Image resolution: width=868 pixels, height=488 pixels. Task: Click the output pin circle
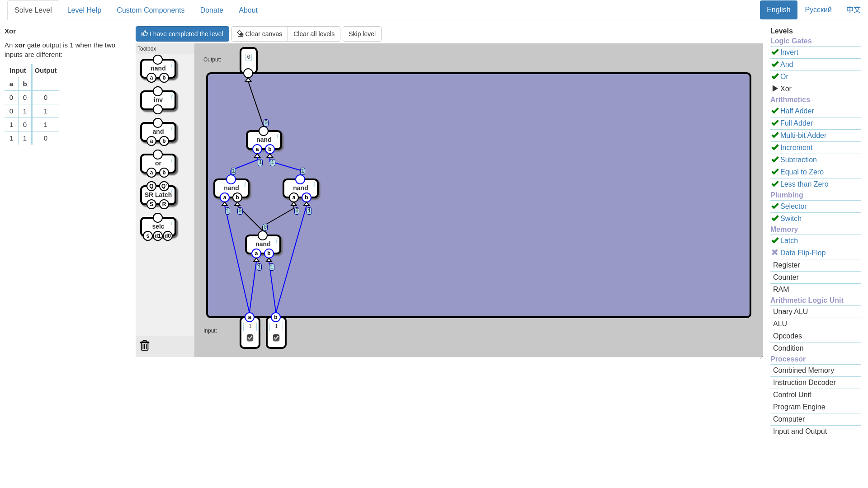[x=248, y=73]
